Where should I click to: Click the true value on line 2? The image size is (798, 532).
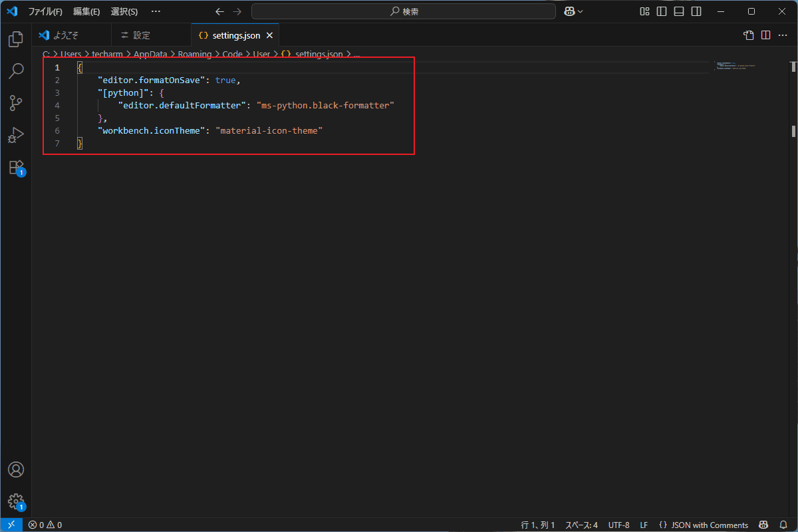click(x=225, y=80)
